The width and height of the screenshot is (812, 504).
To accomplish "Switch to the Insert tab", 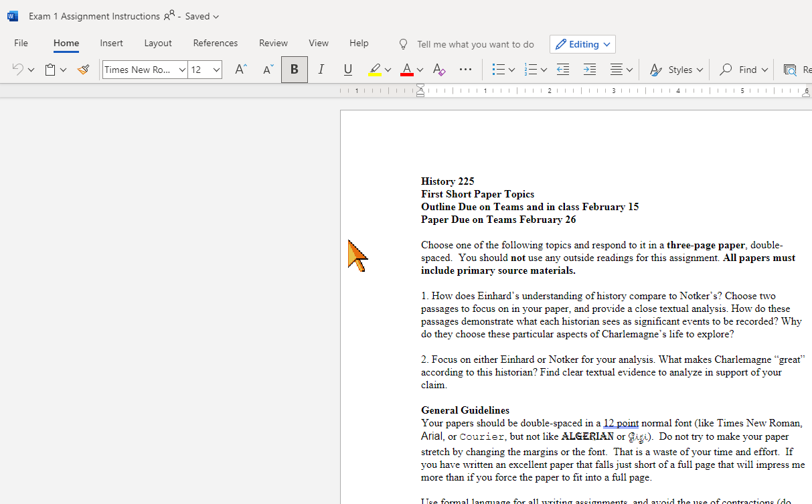I will tap(111, 43).
